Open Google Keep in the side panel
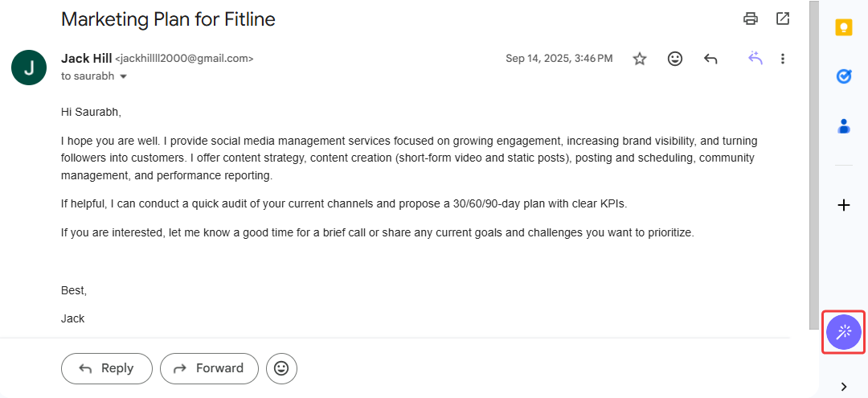Viewport: 868px width, 398px height. point(844,28)
